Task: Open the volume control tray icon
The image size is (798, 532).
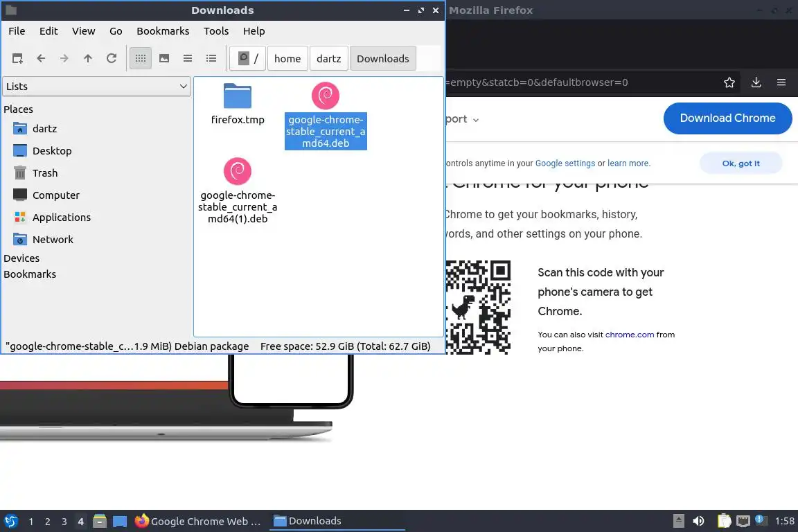Action: 698,522
